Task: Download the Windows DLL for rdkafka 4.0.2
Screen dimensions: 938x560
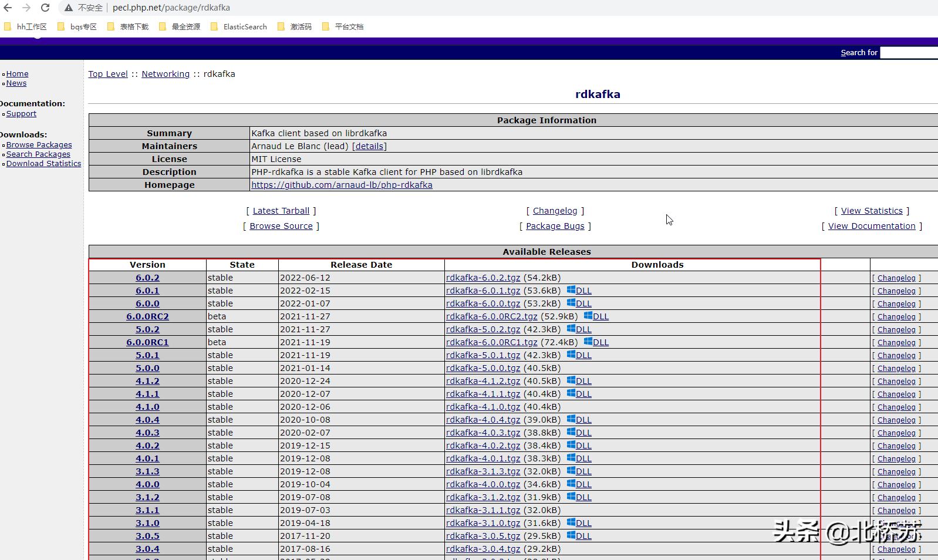Action: (579, 446)
